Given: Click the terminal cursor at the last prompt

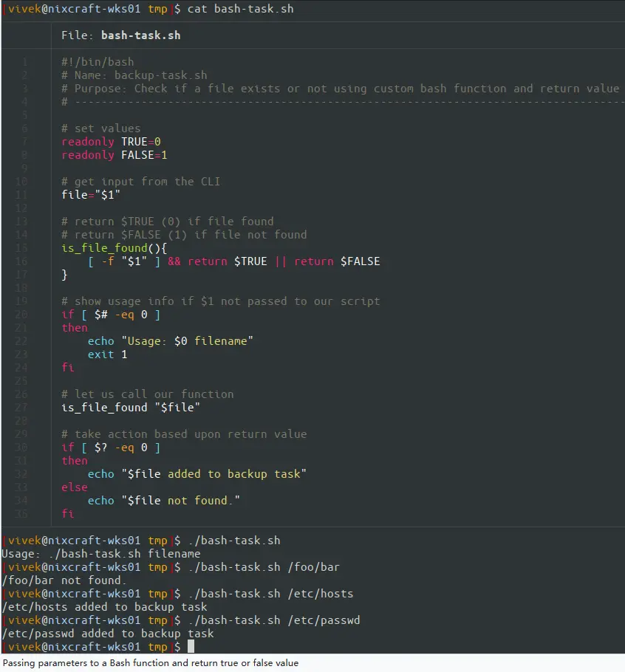Looking at the screenshot, I should pos(191,646).
